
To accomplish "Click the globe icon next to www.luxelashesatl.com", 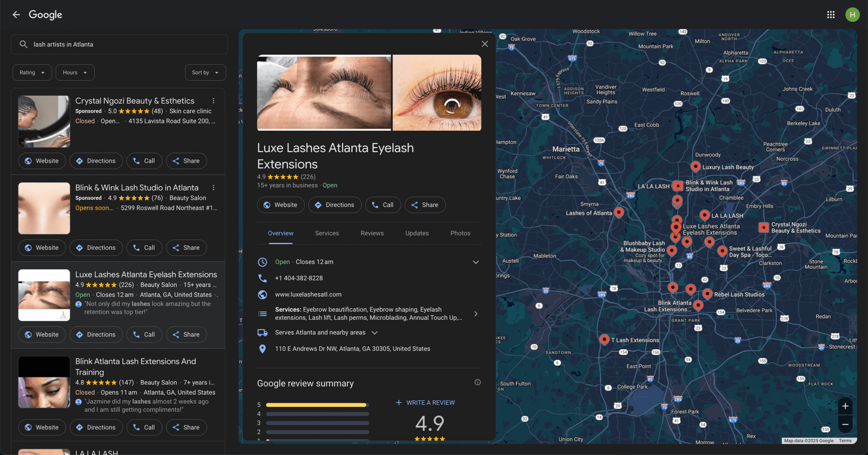I will click(263, 295).
